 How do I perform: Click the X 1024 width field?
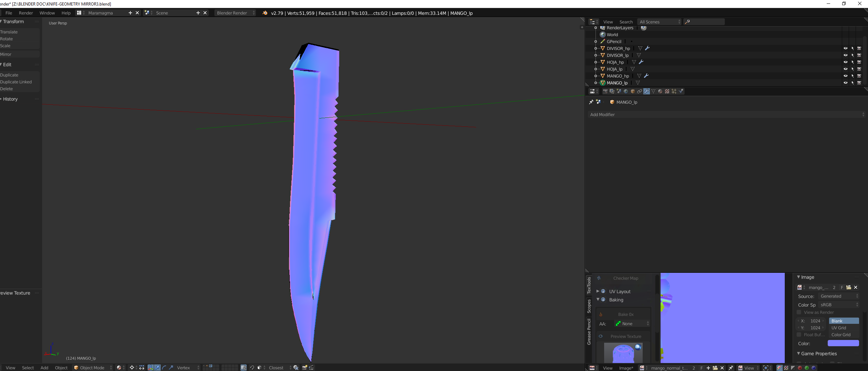(811, 321)
